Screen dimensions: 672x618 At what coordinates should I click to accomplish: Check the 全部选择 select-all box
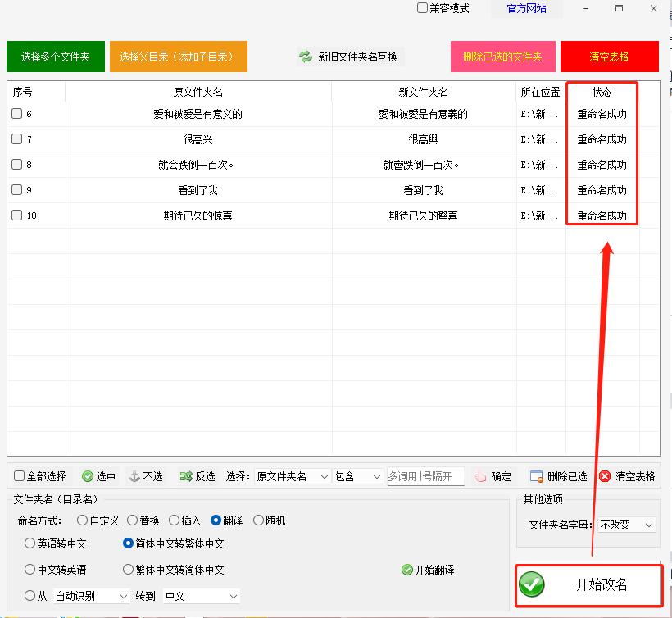pyautogui.click(x=16, y=475)
